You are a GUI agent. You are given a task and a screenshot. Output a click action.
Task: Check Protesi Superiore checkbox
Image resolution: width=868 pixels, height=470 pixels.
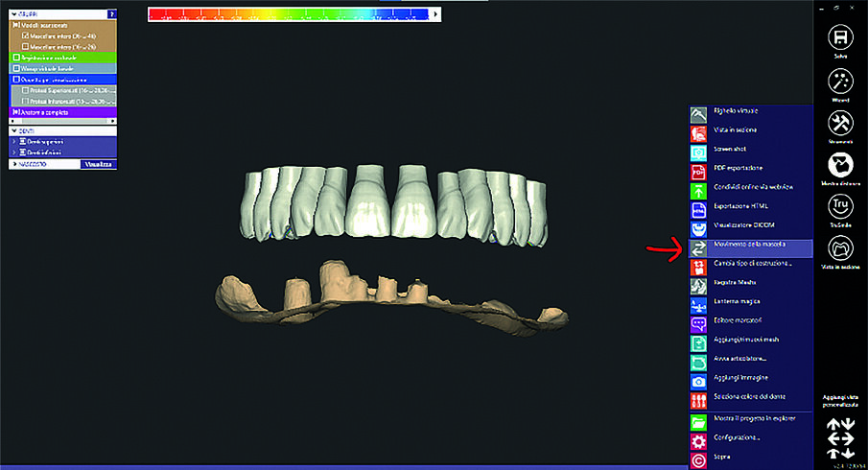tap(26, 90)
